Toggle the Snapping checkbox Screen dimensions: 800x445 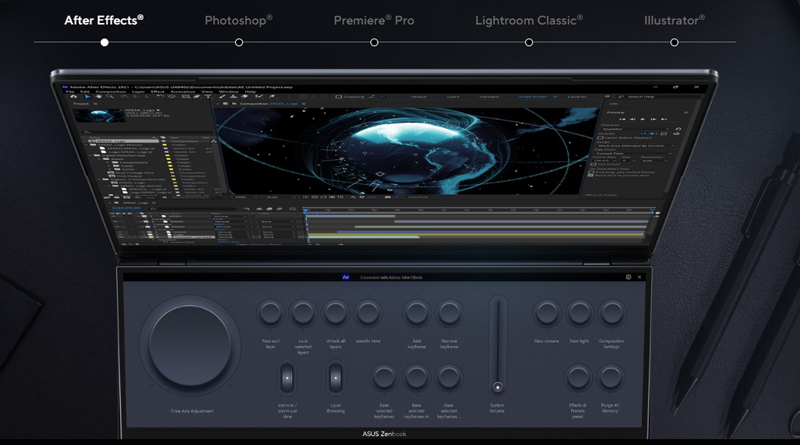coord(338,96)
